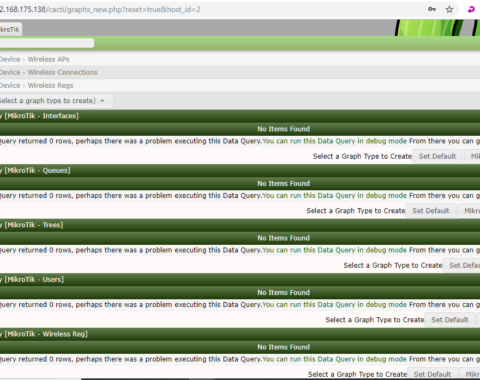Open the graph type to create dropdown
The width and height of the screenshot is (480, 380).
(x=56, y=101)
